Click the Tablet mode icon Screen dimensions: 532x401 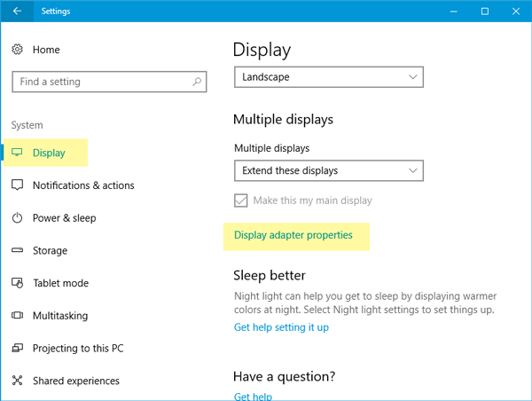17,283
